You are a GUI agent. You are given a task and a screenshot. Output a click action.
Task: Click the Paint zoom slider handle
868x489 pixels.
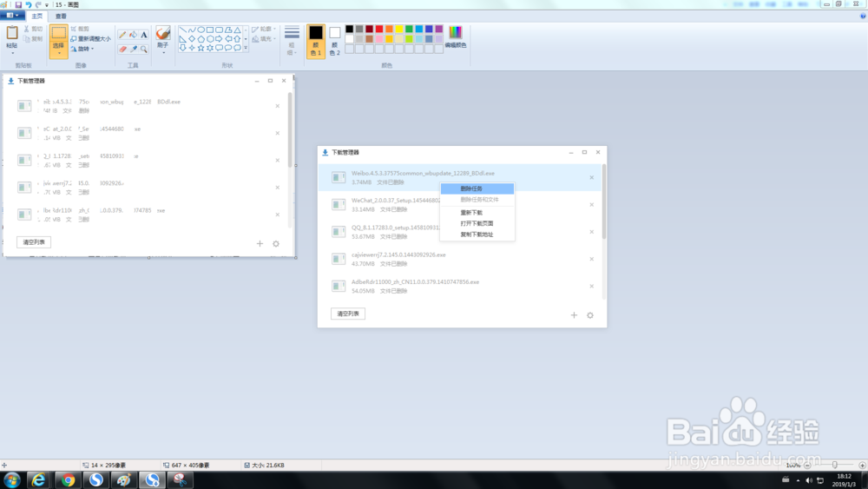835,466
